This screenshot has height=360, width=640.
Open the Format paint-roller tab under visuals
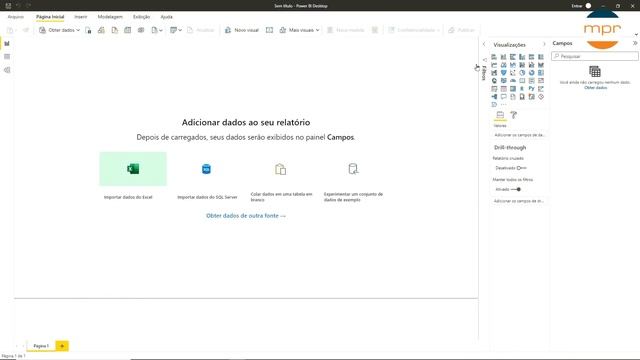point(513,115)
